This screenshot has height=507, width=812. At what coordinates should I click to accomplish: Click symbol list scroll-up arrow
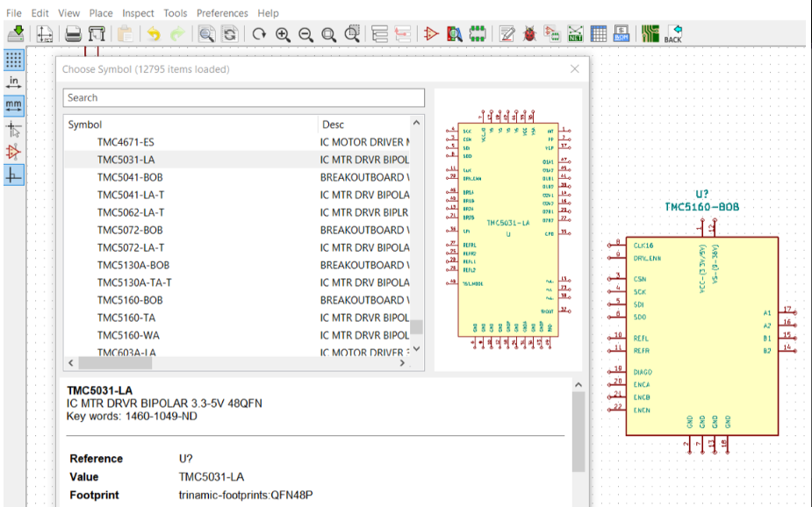[x=416, y=123]
